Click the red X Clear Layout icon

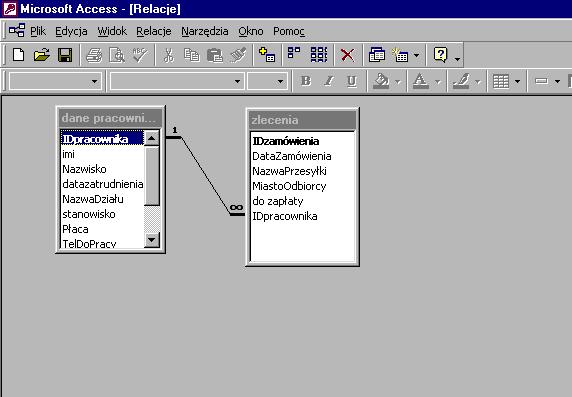347,55
